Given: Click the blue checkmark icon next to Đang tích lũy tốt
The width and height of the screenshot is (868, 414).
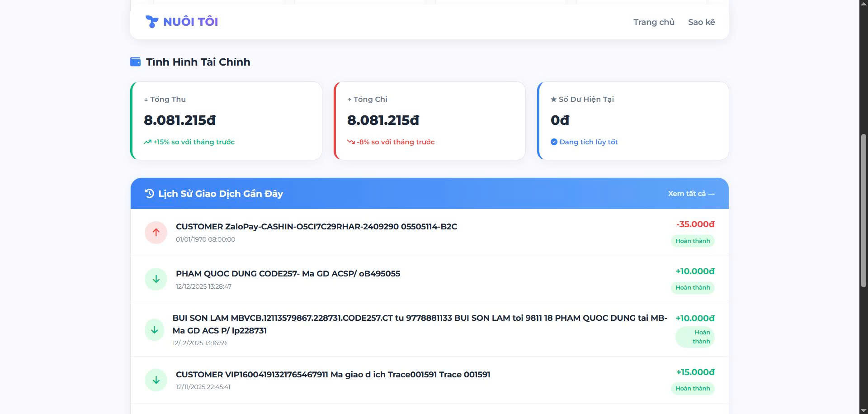Looking at the screenshot, I should (554, 142).
